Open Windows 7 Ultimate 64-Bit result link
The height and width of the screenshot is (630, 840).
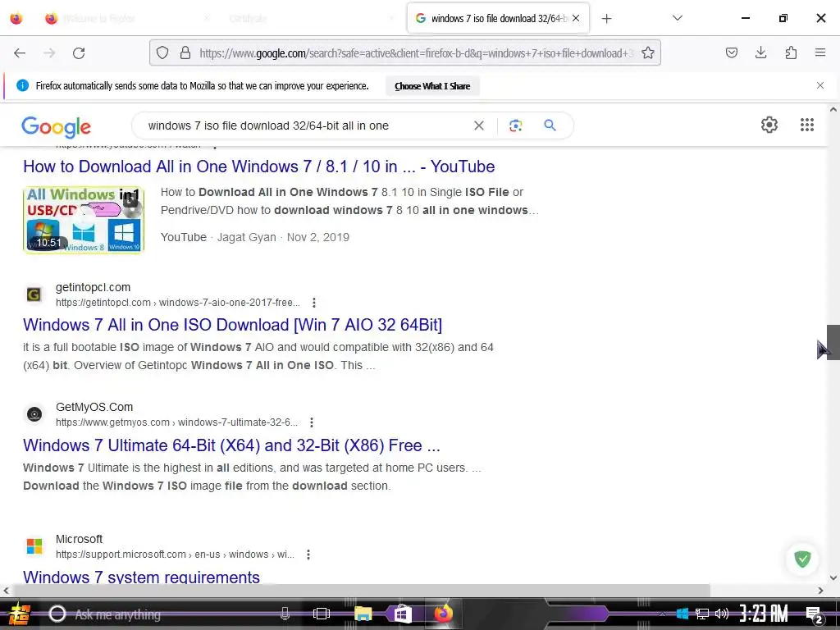click(x=231, y=445)
